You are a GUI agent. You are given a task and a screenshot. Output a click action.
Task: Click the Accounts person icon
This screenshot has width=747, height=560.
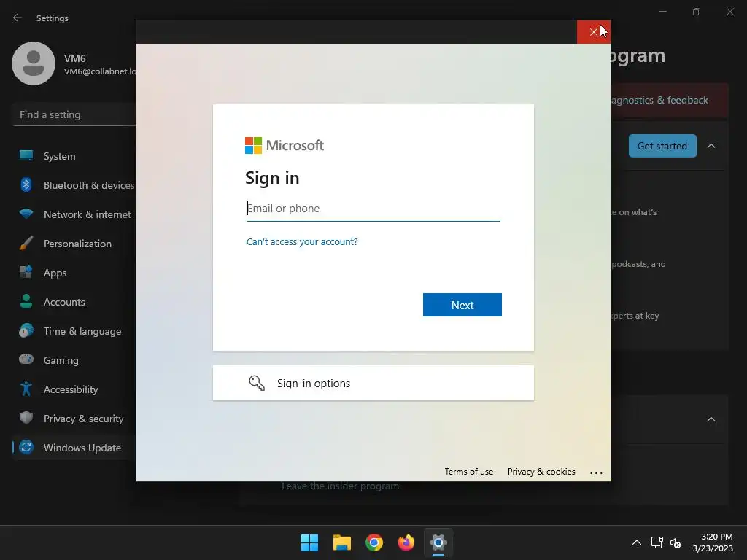(26, 301)
